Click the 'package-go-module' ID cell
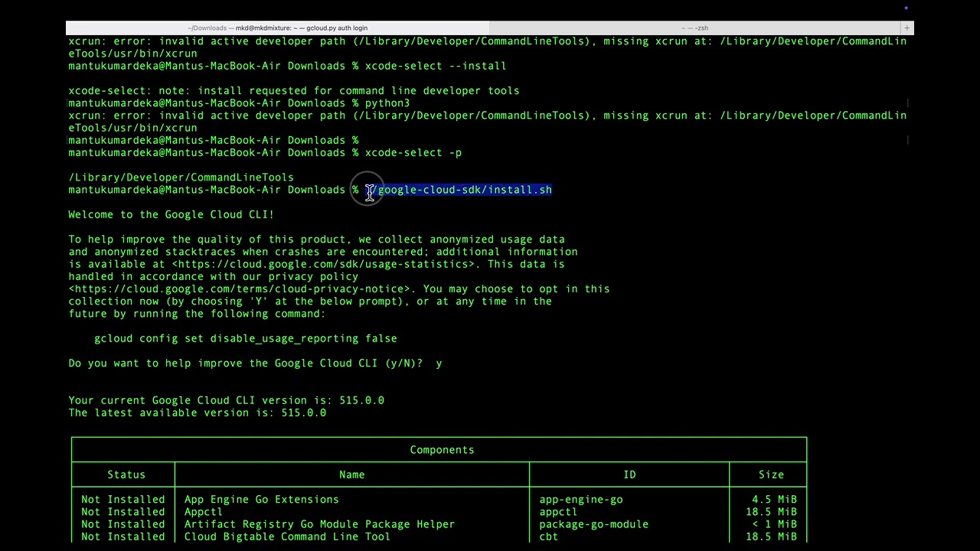Viewport: 980px width, 551px height. coord(593,524)
